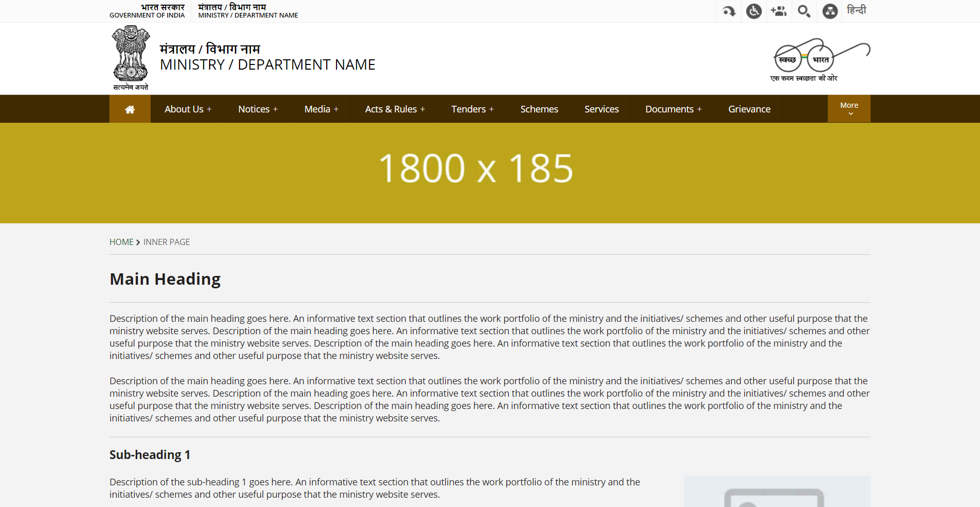
Task: Open search with the magnifier icon
Action: 804,11
